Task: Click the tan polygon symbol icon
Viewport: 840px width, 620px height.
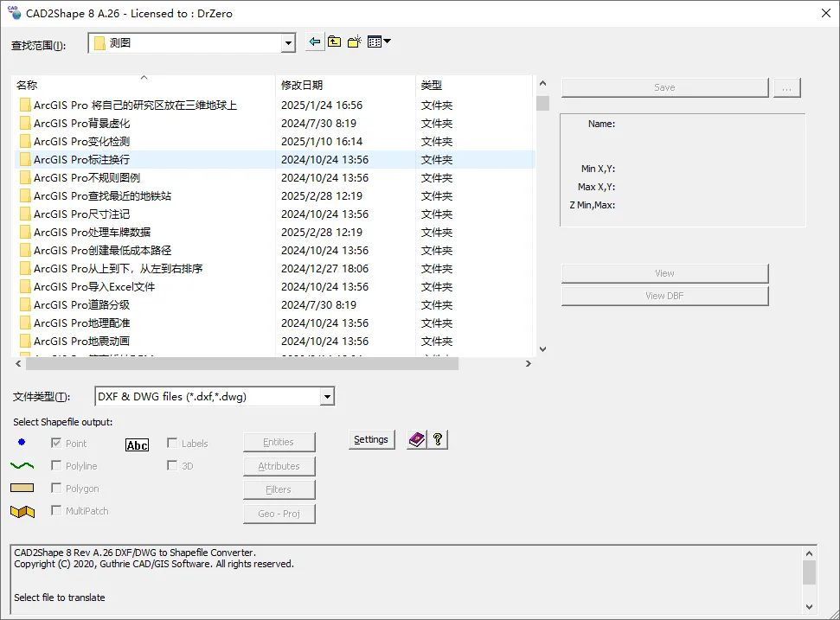Action: click(x=22, y=488)
